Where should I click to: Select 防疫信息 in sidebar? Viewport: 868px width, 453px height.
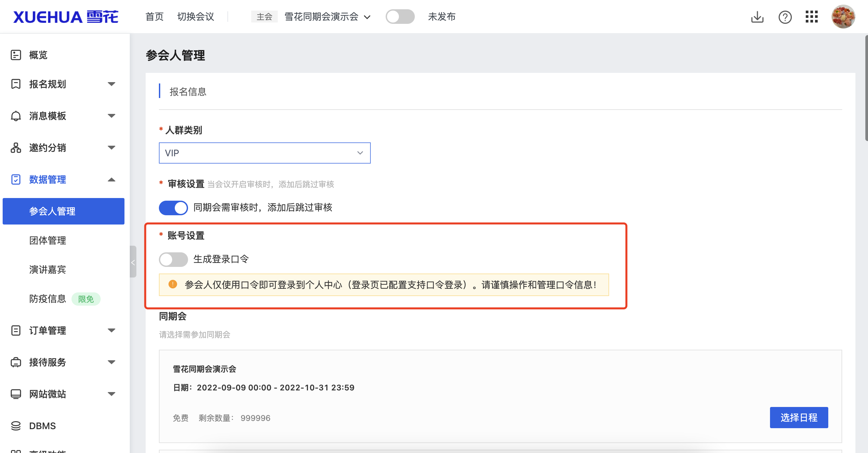[48, 299]
